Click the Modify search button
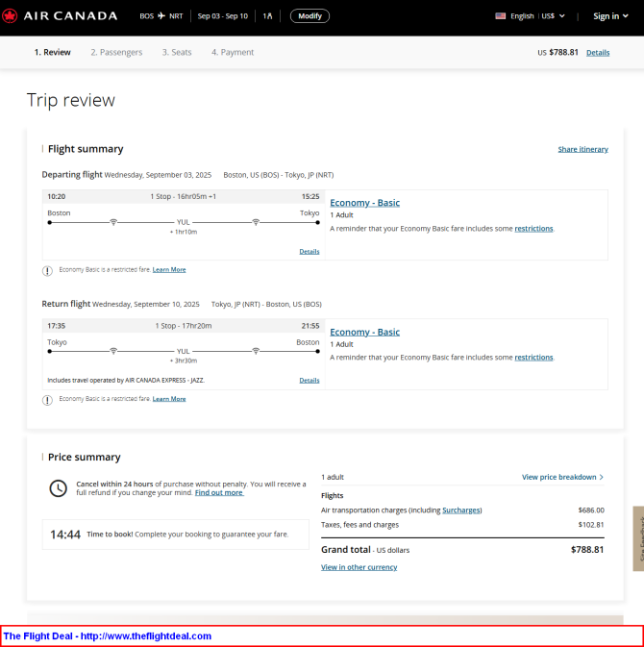 pos(310,16)
